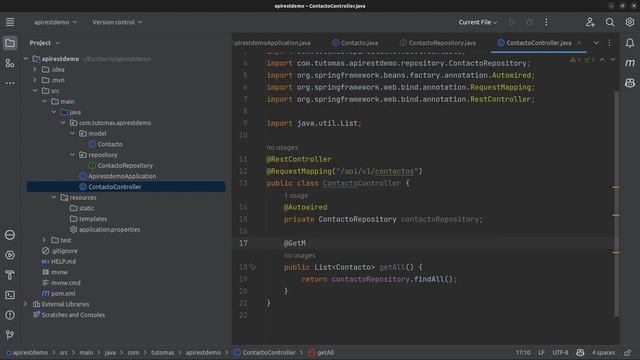Open the Run tool window icon

[x=10, y=255]
